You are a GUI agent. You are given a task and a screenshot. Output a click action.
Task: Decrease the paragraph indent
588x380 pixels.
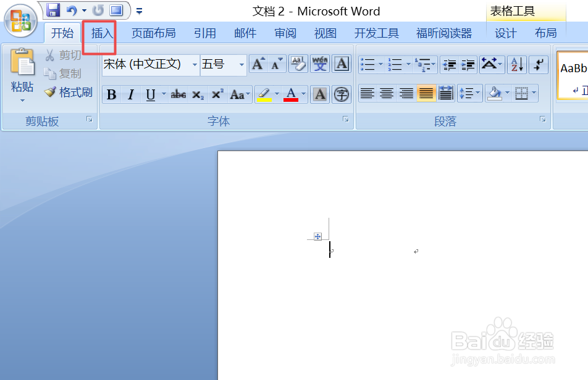tap(449, 64)
